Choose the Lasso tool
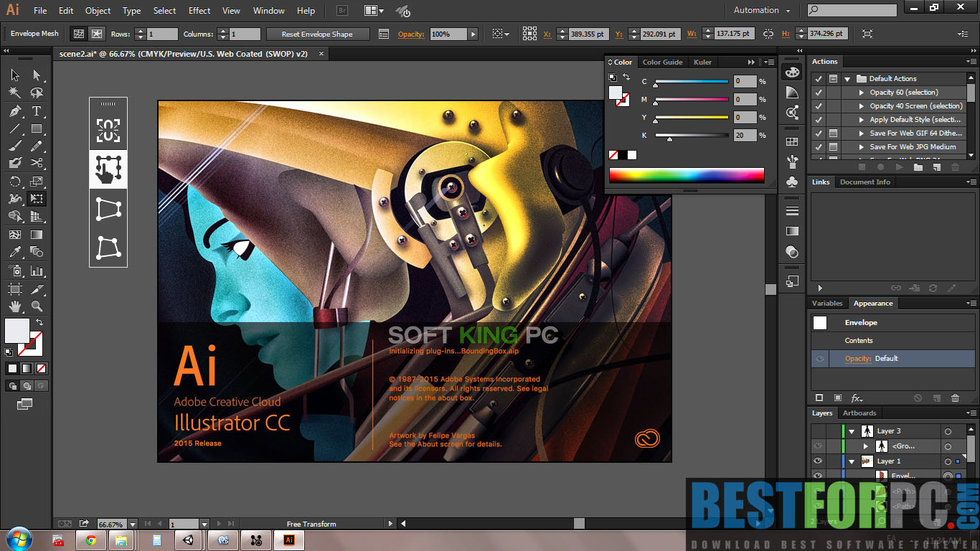The height and width of the screenshot is (551, 980). click(37, 93)
